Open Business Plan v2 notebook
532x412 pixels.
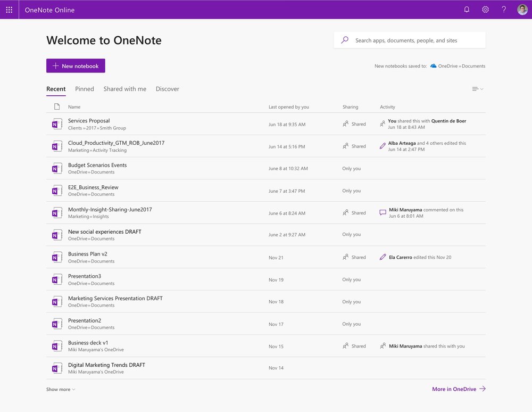pyautogui.click(x=88, y=254)
